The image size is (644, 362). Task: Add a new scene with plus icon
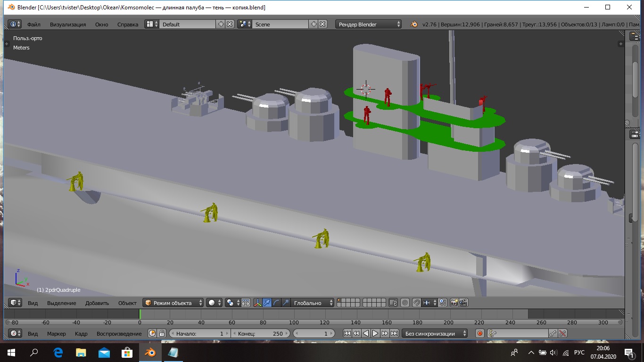[x=314, y=24]
